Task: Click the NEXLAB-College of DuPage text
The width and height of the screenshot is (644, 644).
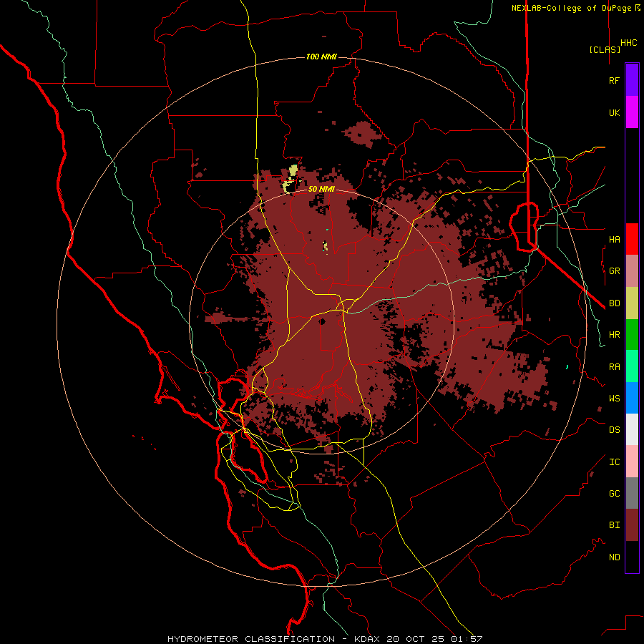Action: 572,8
